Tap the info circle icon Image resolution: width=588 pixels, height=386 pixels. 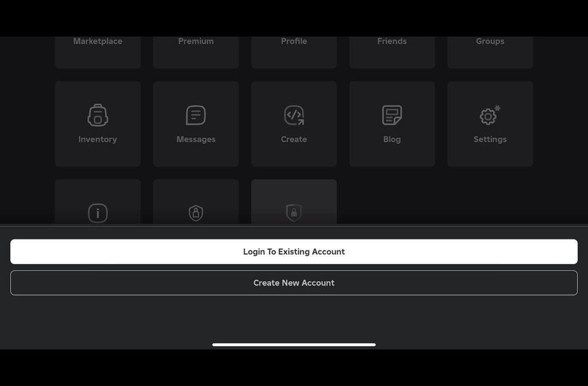tap(98, 213)
